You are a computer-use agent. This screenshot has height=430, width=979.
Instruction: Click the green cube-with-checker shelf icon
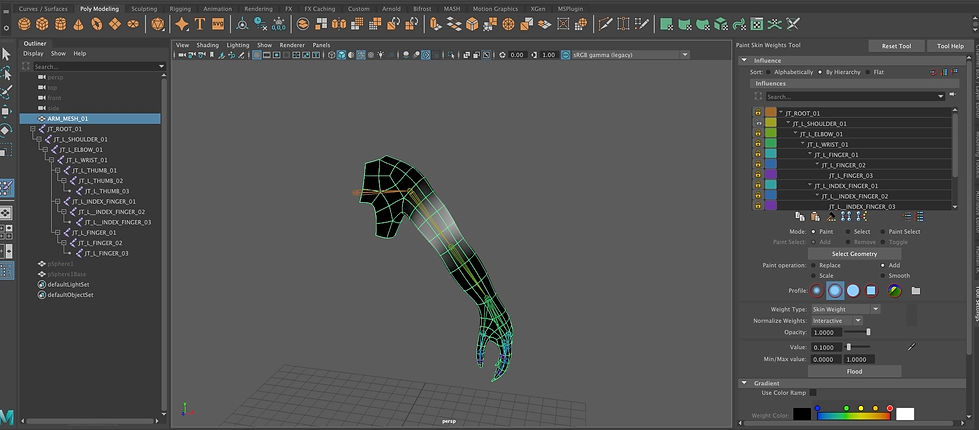click(721, 24)
